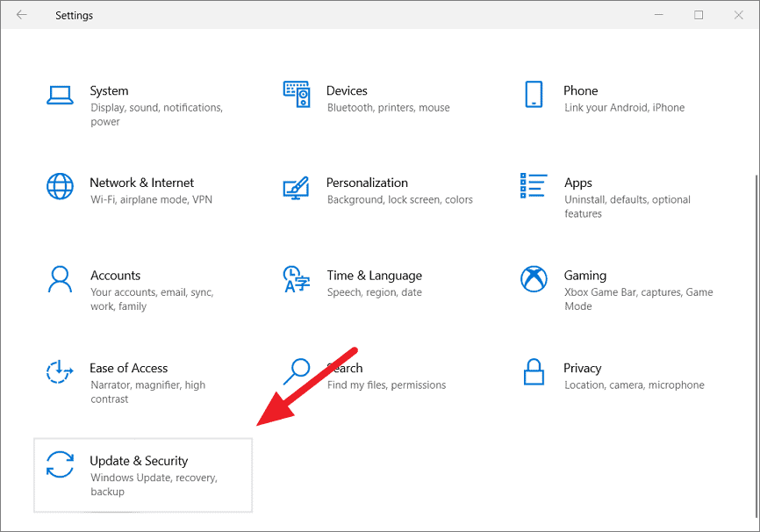
Task: Click 'Find my files, permissions' description
Action: click(x=386, y=385)
